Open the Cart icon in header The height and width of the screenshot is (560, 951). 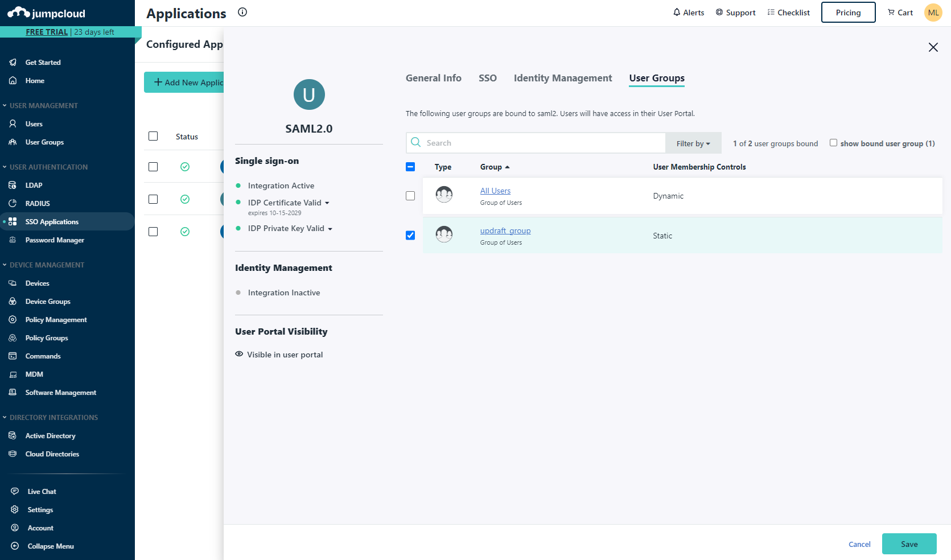tap(891, 13)
